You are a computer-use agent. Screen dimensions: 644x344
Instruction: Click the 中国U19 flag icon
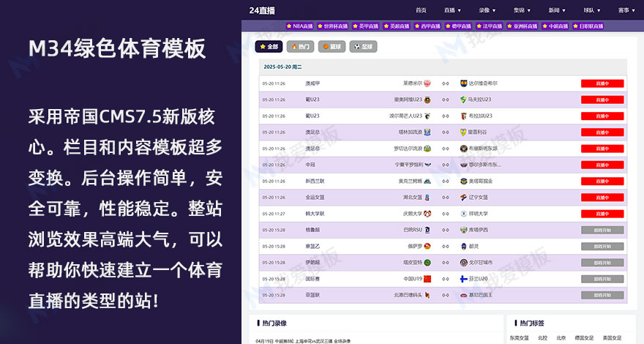(427, 279)
